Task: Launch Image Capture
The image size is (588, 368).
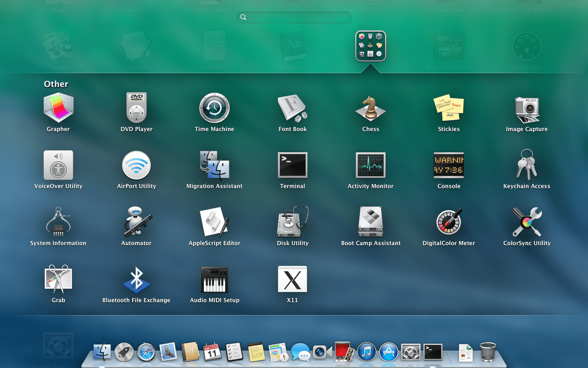Action: pyautogui.click(x=527, y=109)
